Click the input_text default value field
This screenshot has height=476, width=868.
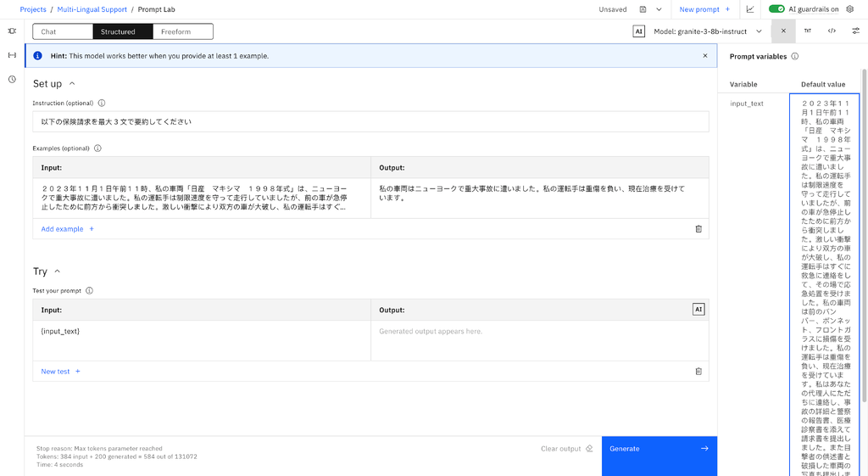[x=825, y=284]
